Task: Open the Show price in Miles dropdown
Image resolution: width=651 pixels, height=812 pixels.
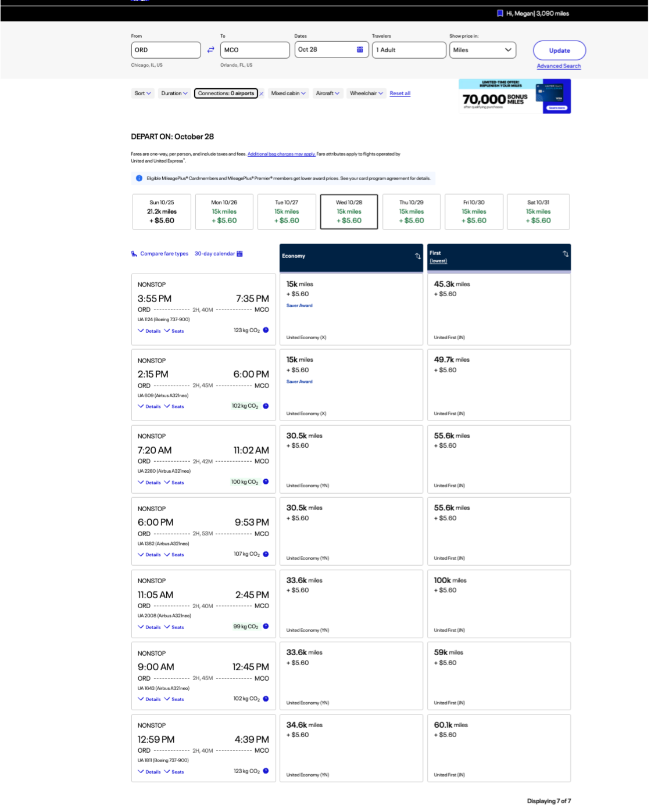Action: tap(482, 50)
